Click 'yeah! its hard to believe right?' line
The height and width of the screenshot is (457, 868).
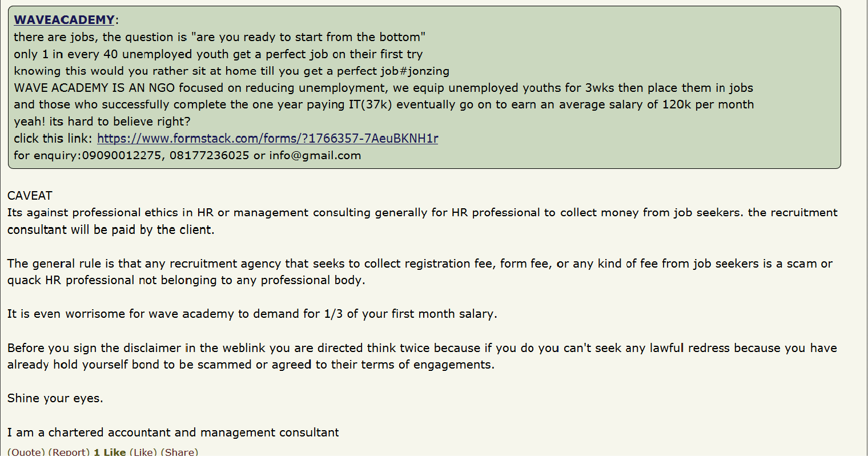[x=102, y=122]
